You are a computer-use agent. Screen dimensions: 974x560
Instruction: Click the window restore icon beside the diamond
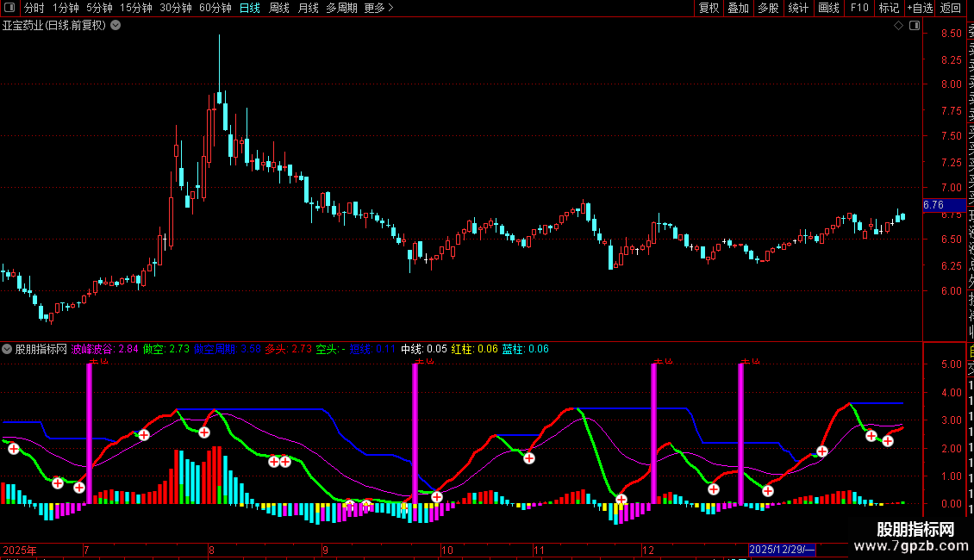tap(915, 26)
